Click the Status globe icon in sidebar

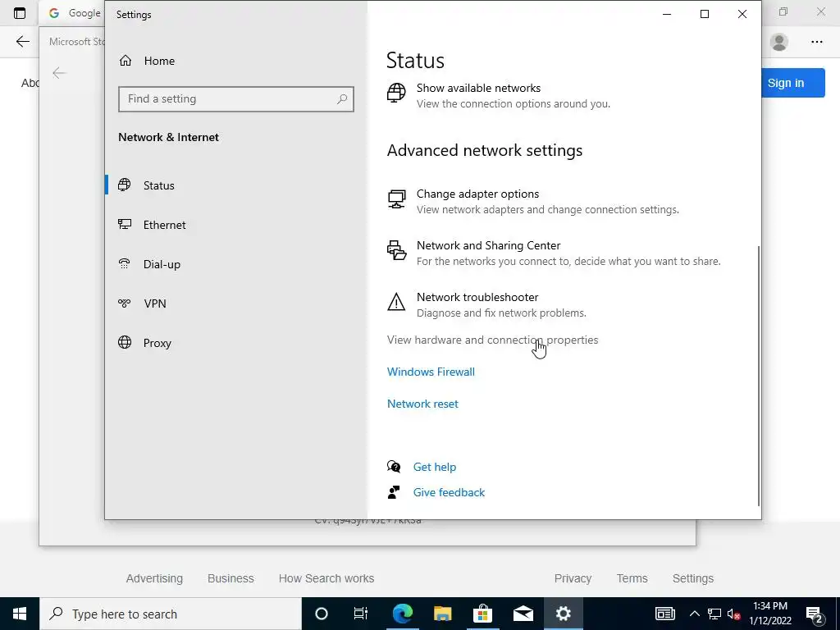pyautogui.click(x=125, y=185)
